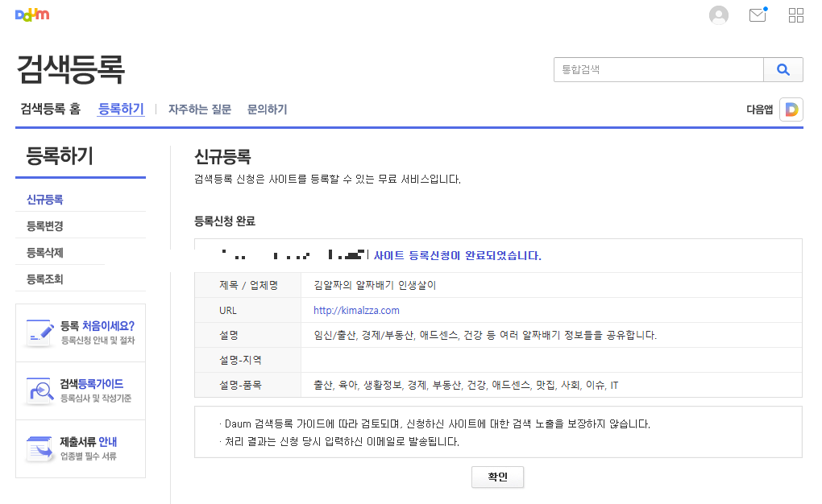Viewport: 822px width, 504px height.
Task: Open the http://kimalzza.com link
Action: point(356,310)
